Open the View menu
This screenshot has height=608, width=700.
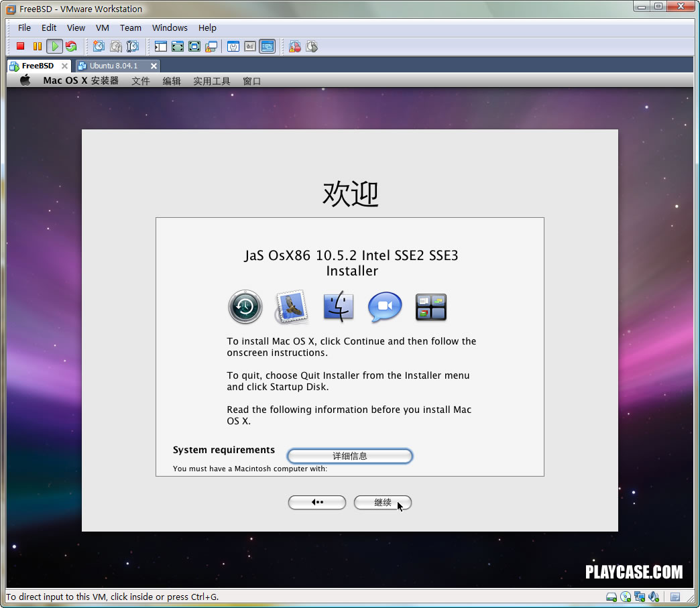coord(76,27)
